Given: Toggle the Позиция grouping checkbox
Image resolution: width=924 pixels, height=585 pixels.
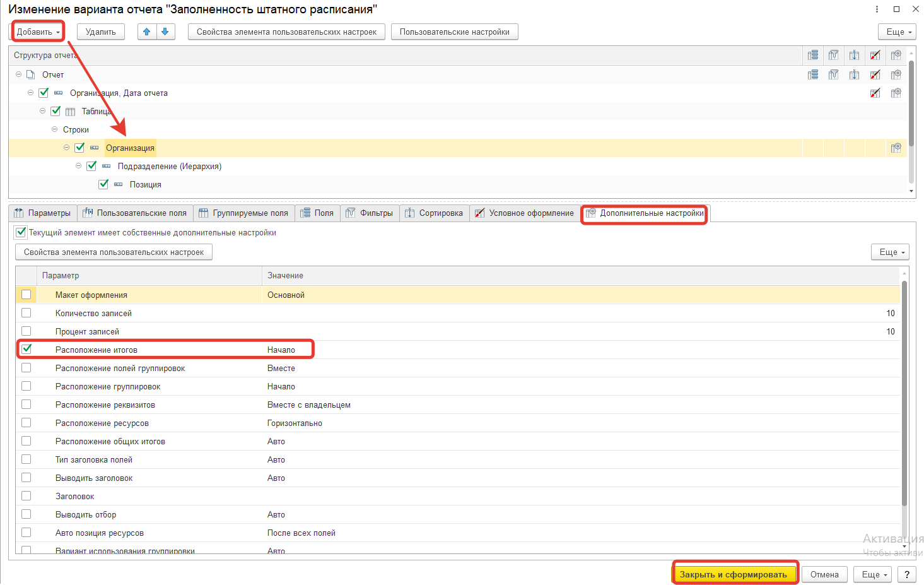Looking at the screenshot, I should tap(103, 184).
